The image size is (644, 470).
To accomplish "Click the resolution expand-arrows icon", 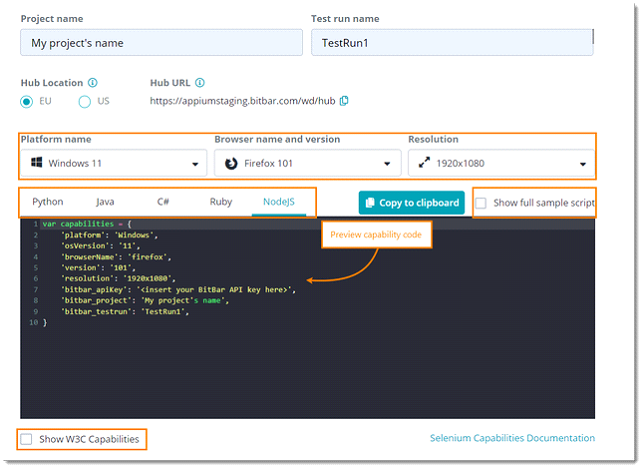I will (x=424, y=164).
